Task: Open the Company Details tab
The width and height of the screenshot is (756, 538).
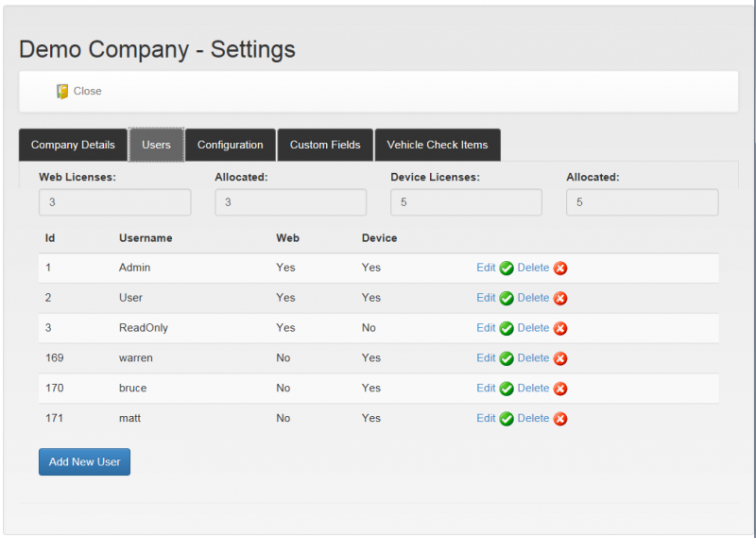Action: pos(73,145)
